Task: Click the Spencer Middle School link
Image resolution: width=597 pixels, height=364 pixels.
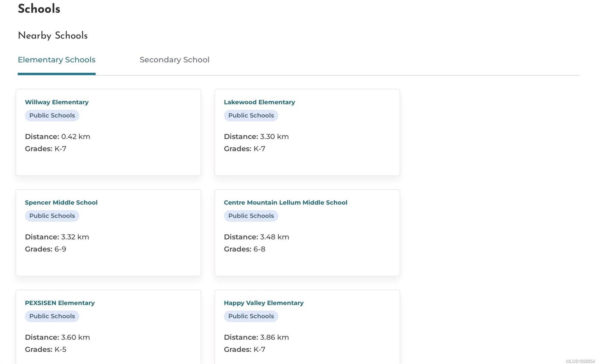Action: click(x=61, y=203)
